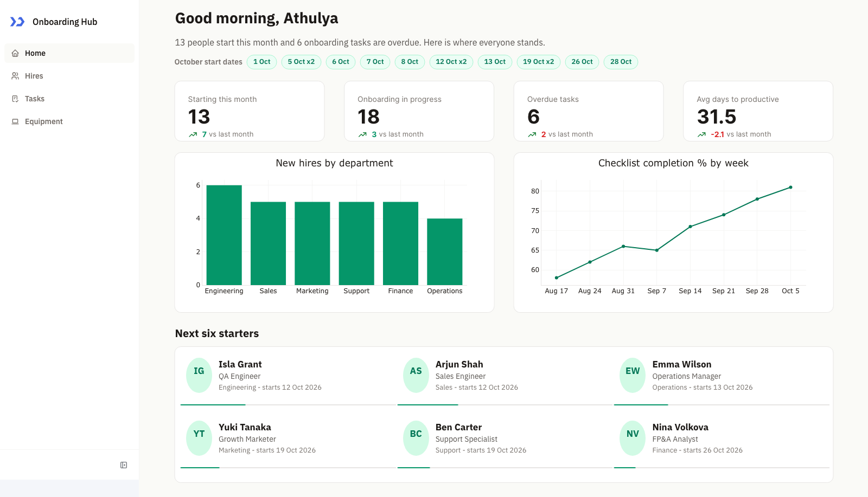Click 'Support - starts 19 Oct 2026' text
This screenshot has width=868, height=497.
pyautogui.click(x=481, y=450)
